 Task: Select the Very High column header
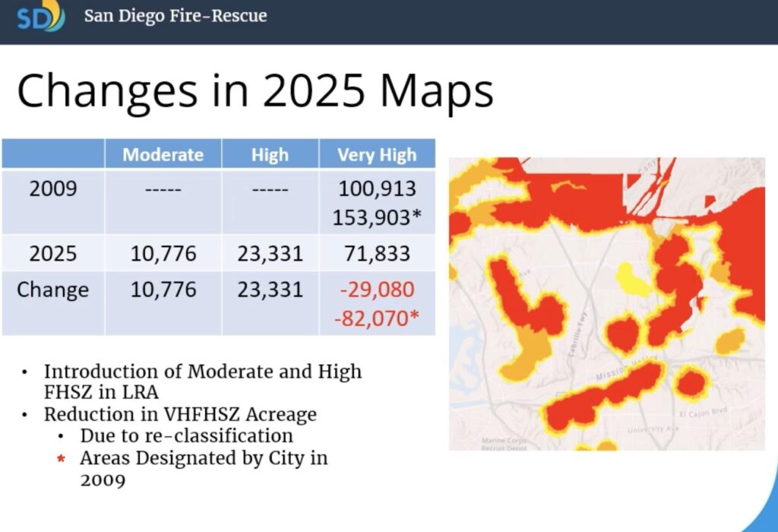coord(377,155)
